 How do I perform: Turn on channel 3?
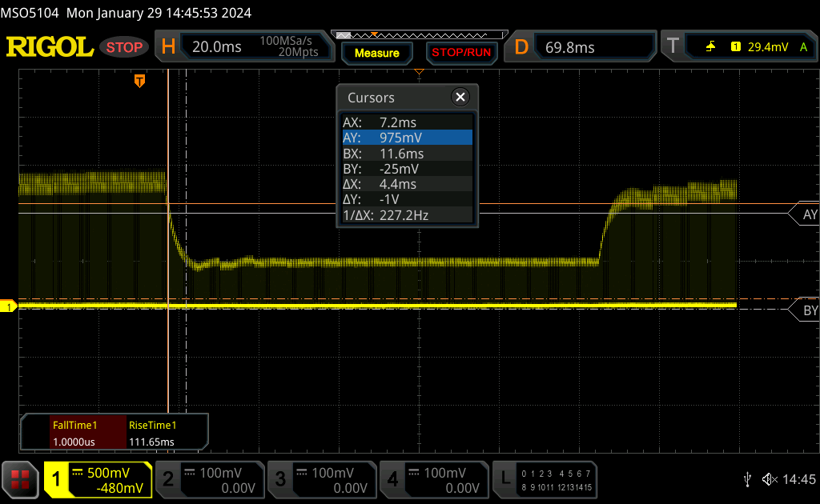pyautogui.click(x=321, y=479)
